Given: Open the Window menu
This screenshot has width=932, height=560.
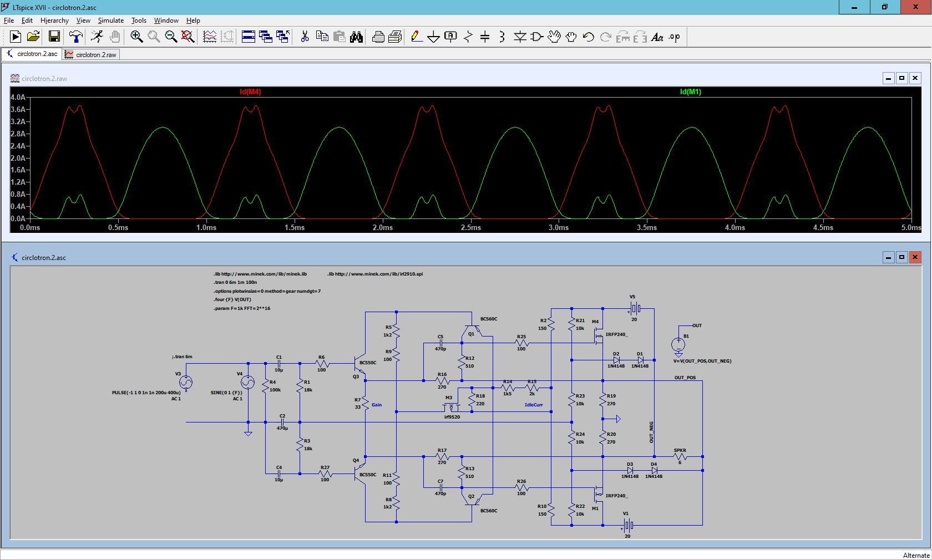Looking at the screenshot, I should [x=166, y=21].
